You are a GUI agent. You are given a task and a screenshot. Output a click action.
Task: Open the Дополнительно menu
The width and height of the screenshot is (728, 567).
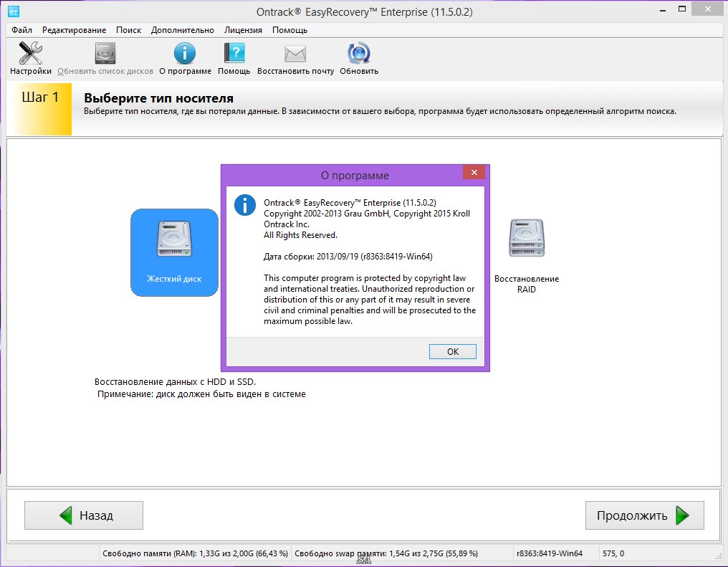tap(182, 30)
